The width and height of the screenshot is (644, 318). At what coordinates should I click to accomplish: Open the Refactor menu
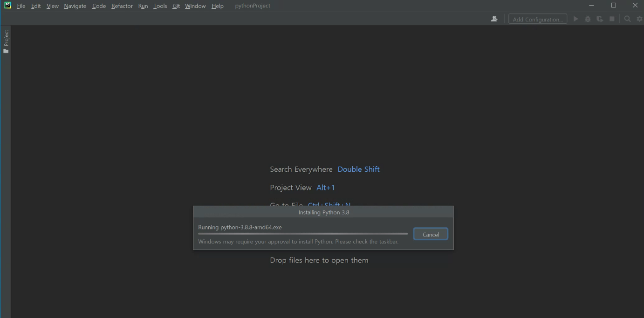click(x=122, y=6)
